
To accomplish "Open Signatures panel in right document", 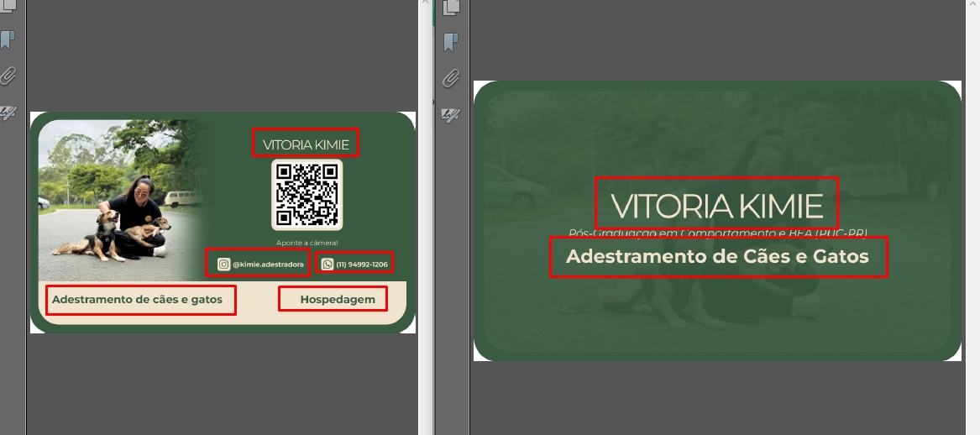I will [451, 114].
